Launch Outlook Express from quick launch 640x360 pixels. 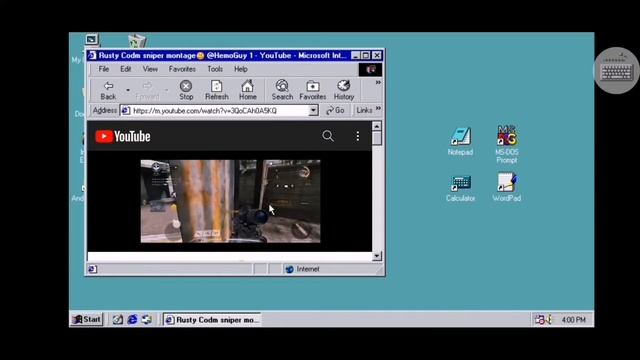147,320
